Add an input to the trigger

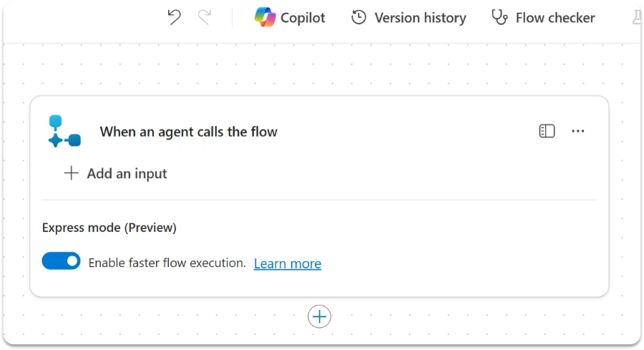tap(115, 173)
